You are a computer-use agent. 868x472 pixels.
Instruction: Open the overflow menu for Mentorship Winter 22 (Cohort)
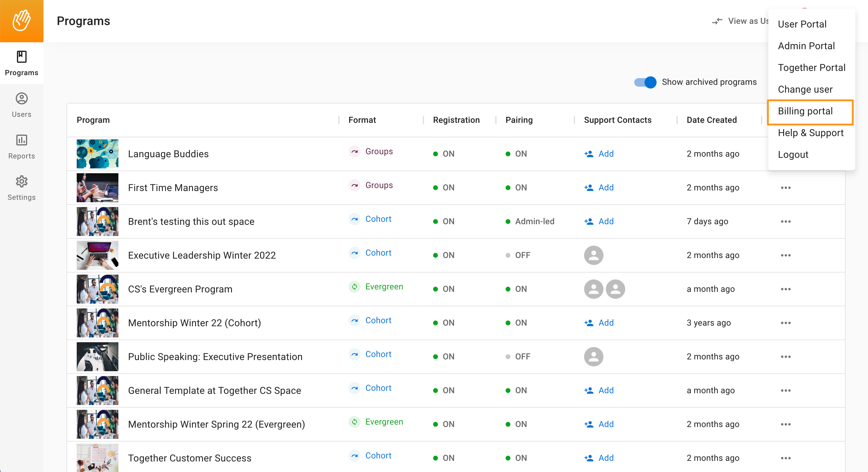786,323
